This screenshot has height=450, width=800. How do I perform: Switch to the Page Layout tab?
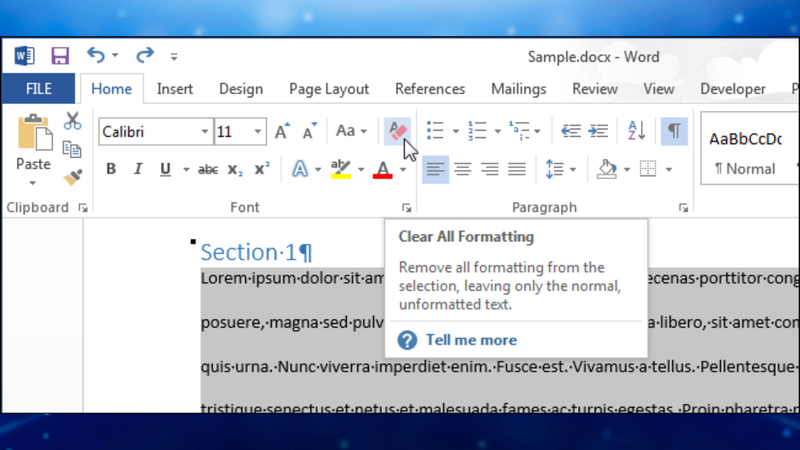coord(329,89)
